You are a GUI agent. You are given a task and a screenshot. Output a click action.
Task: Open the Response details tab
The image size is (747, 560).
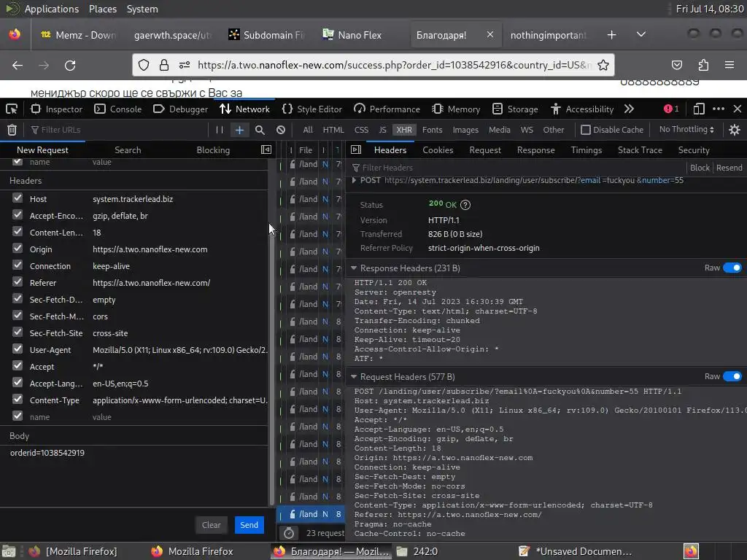pyautogui.click(x=536, y=150)
